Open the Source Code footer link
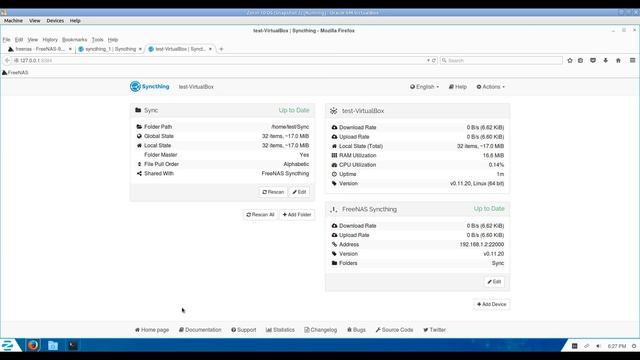This screenshot has width=640, height=360. click(394, 330)
